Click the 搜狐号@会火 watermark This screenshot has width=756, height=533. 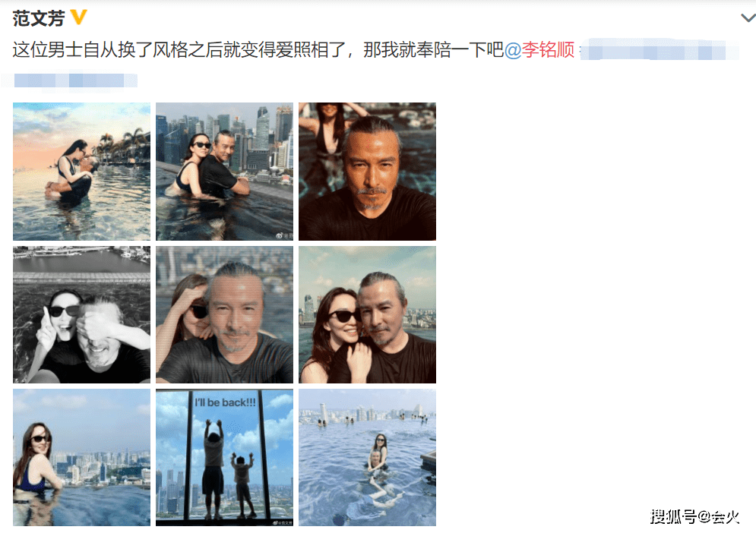click(x=694, y=516)
